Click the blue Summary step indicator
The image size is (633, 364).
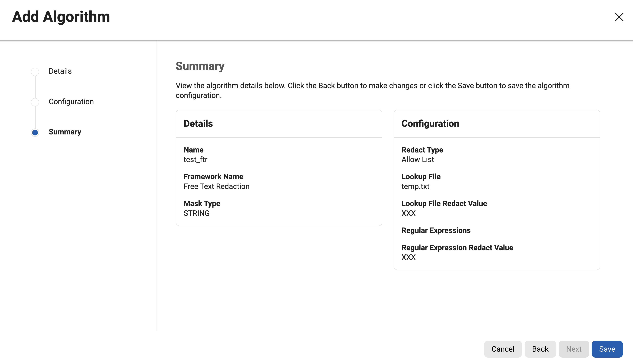(35, 133)
